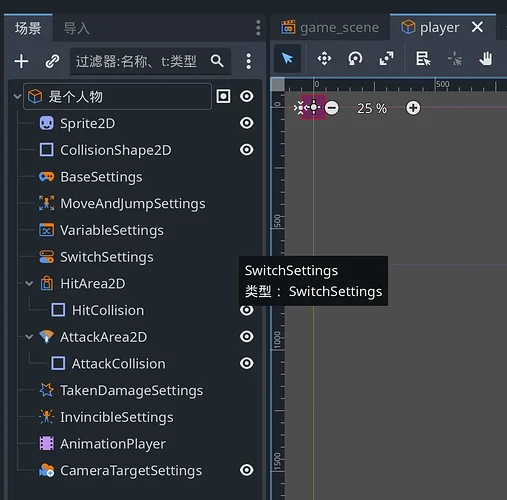Image resolution: width=507 pixels, height=500 pixels.
Task: Open the list selectable nodes tool
Action: click(x=423, y=59)
